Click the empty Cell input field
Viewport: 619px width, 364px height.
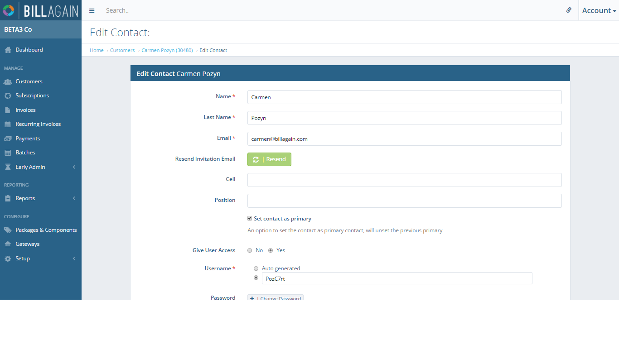pos(405,180)
